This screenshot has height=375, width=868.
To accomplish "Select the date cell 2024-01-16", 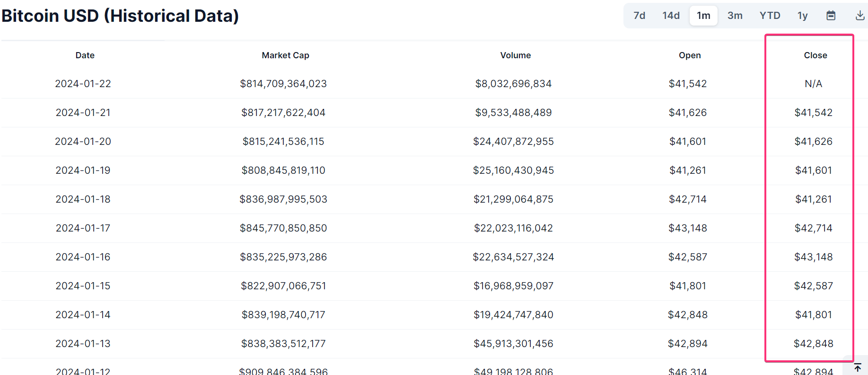I will pos(83,257).
